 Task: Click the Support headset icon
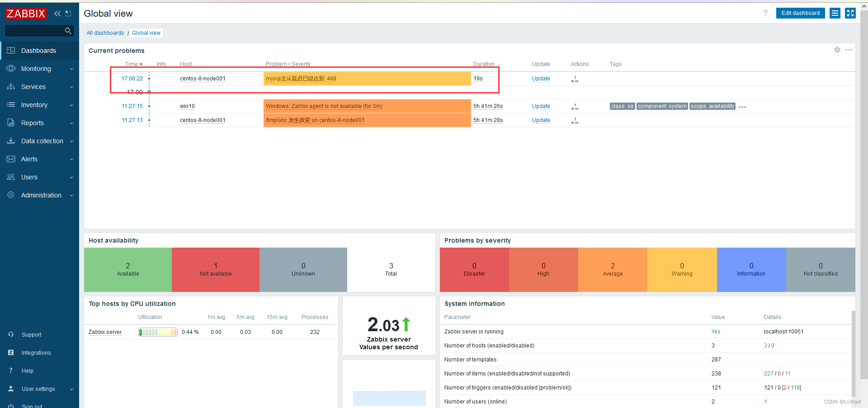(x=11, y=334)
